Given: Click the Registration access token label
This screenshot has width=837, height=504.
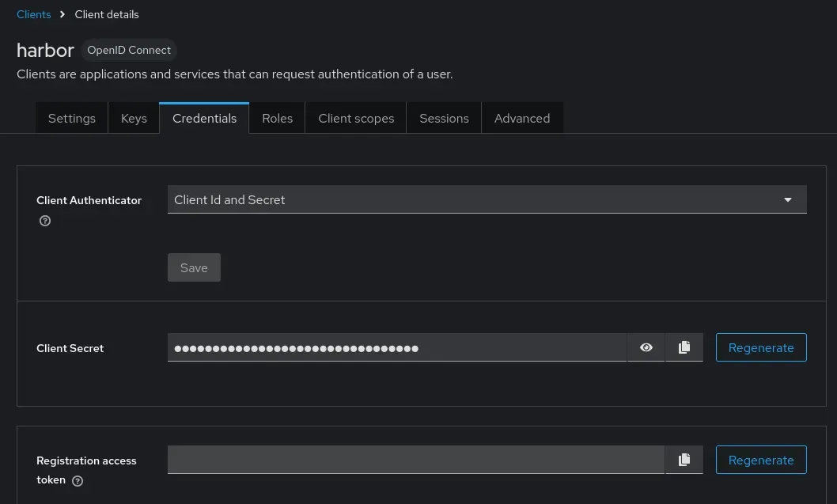Looking at the screenshot, I should [86, 470].
